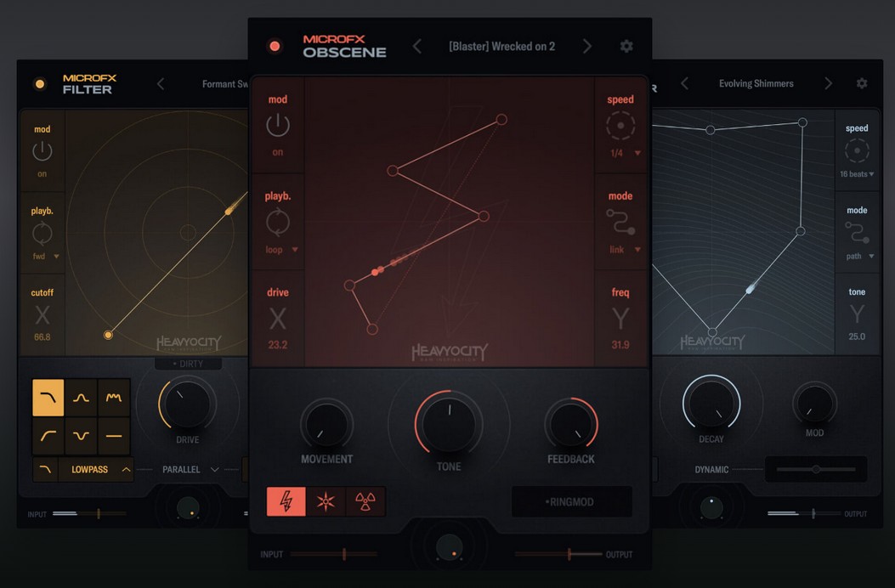Screen dimensions: 895x588
Task: Click the Feedback knob in Obscene
Action: (571, 425)
